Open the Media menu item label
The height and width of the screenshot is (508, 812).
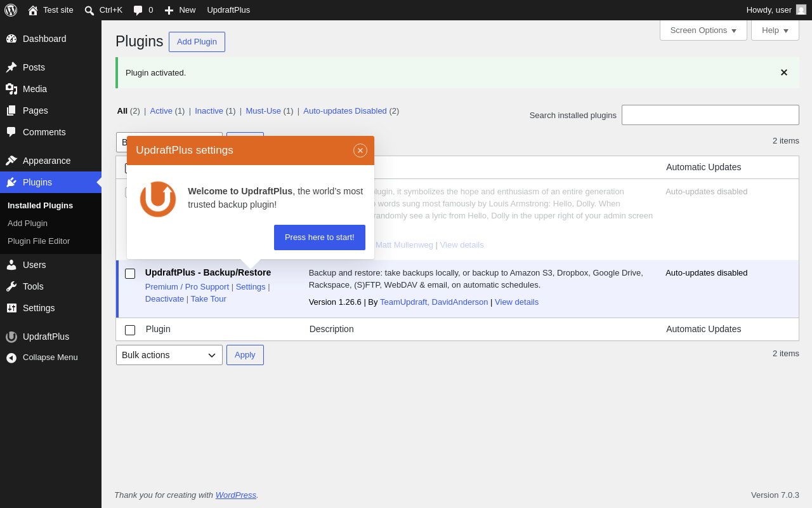35,89
